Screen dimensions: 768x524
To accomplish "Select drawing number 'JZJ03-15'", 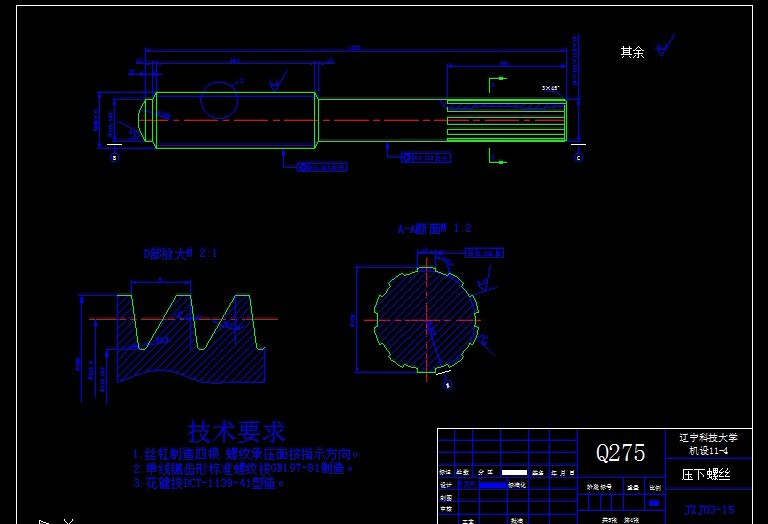I will pos(709,510).
